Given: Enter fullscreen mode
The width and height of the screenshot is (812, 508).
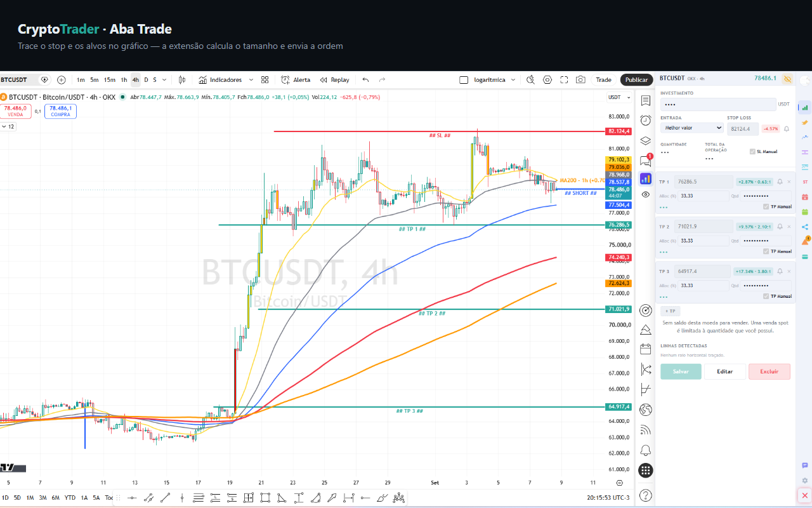Looking at the screenshot, I should click(x=564, y=80).
